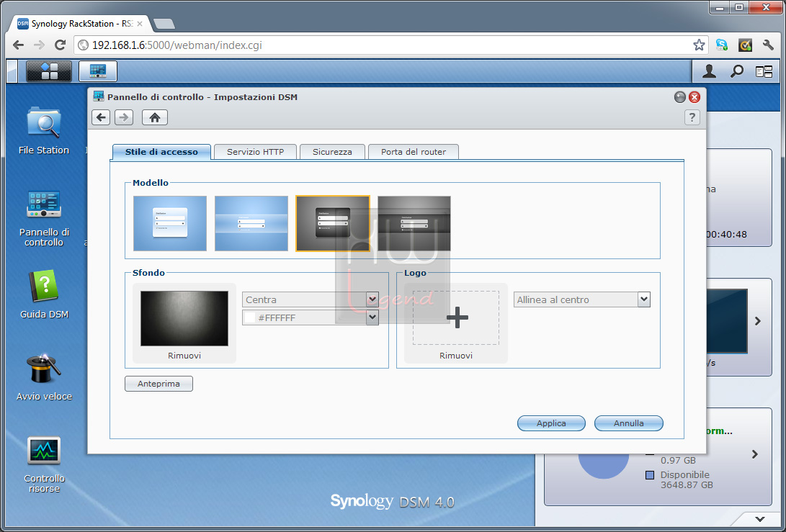Go back in the control panel

[101, 117]
